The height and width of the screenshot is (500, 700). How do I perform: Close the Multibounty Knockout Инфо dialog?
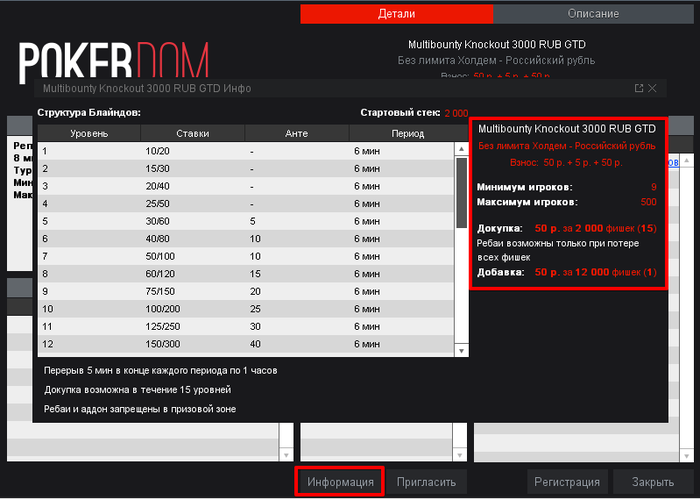pos(652,88)
